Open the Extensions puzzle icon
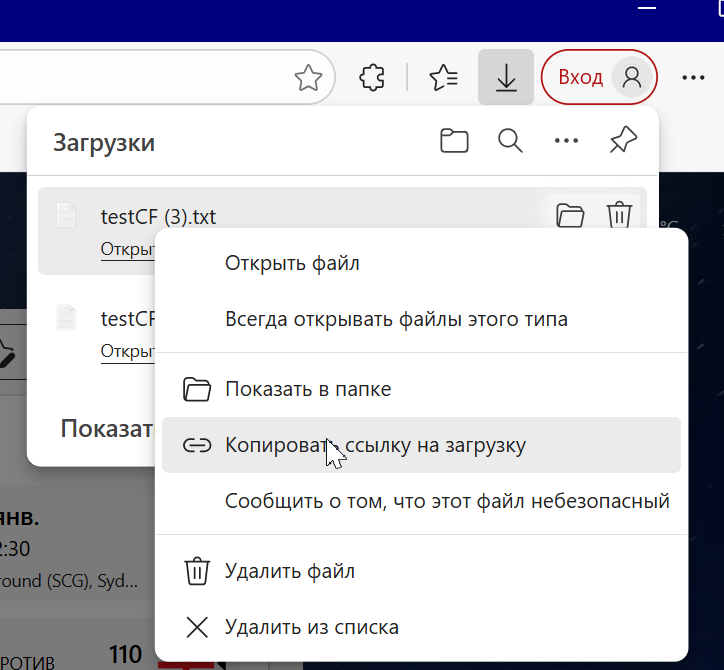Image resolution: width=724 pixels, height=670 pixels. pyautogui.click(x=372, y=77)
